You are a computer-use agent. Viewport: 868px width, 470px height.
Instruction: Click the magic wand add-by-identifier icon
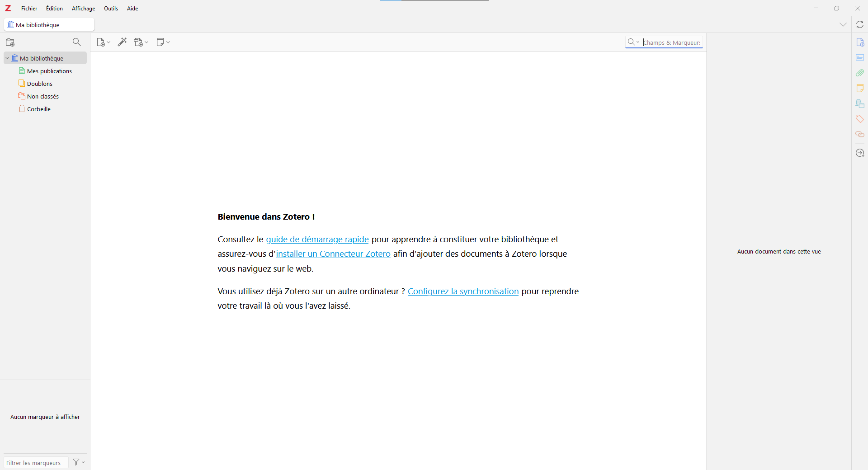(122, 42)
